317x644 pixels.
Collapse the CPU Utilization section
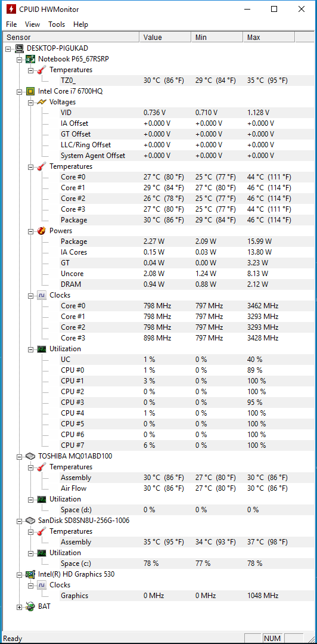click(x=30, y=349)
